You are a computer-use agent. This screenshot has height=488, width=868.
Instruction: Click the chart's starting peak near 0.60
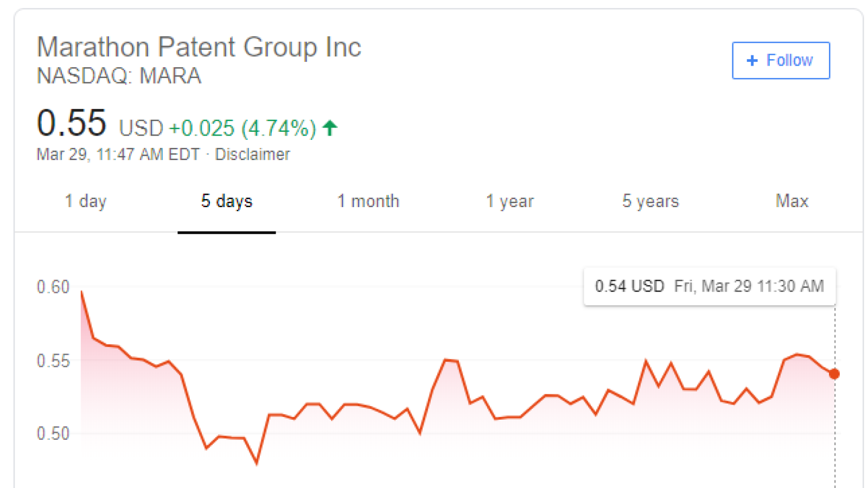82,292
